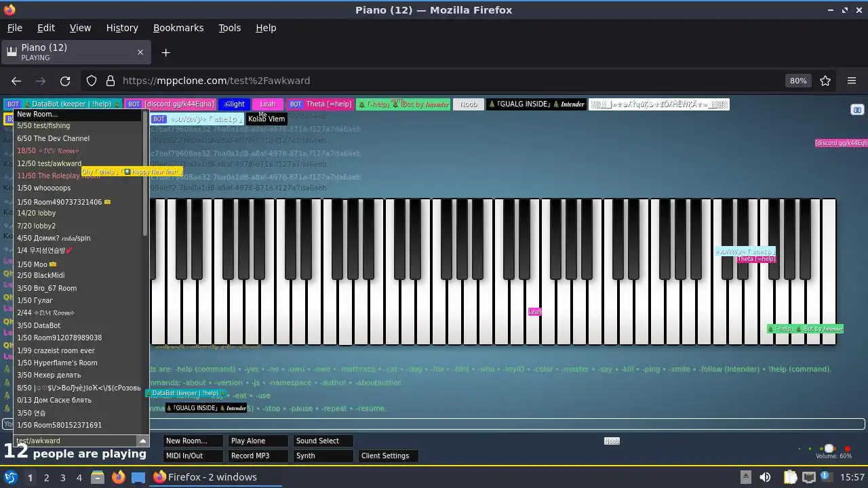Adjust the Volume slider knob
The height and width of the screenshot is (488, 868).
click(x=829, y=448)
